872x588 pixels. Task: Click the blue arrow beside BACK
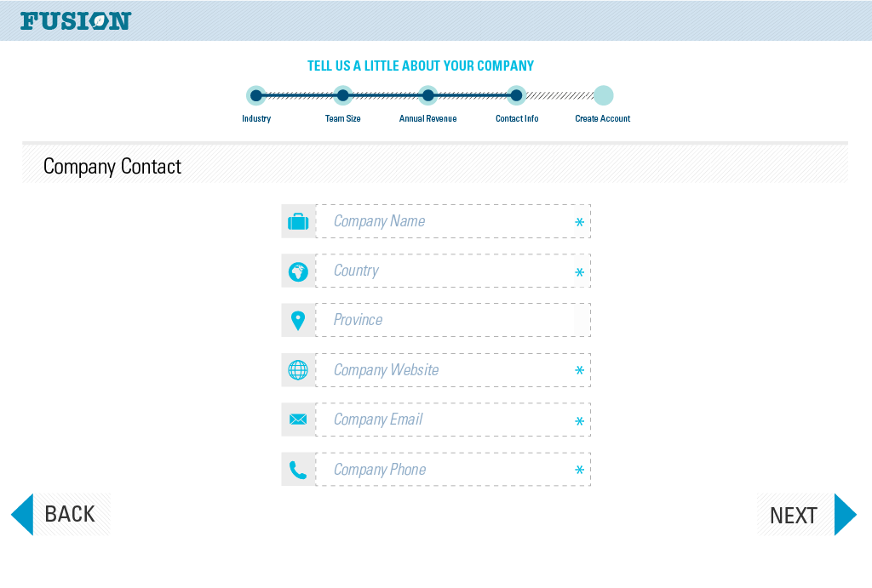tap(23, 513)
